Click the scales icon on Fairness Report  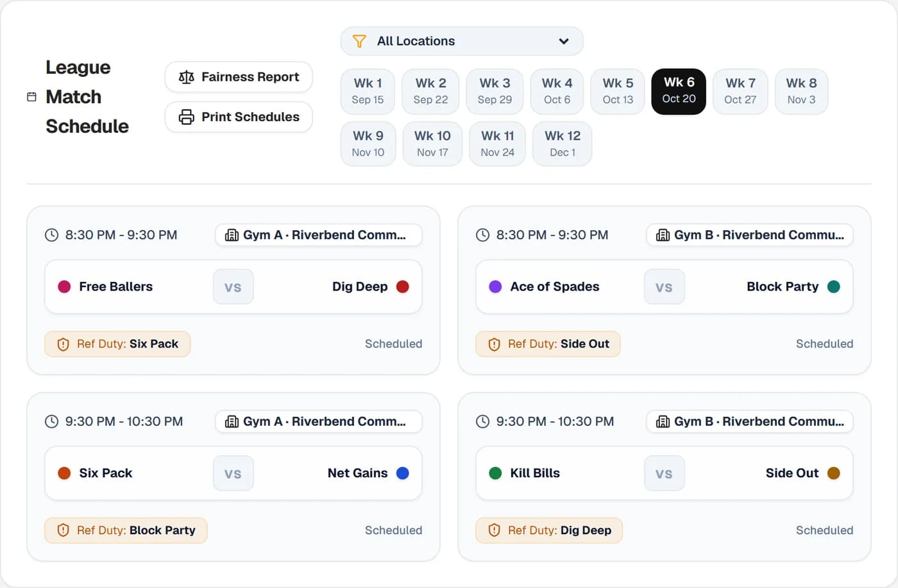tap(187, 77)
